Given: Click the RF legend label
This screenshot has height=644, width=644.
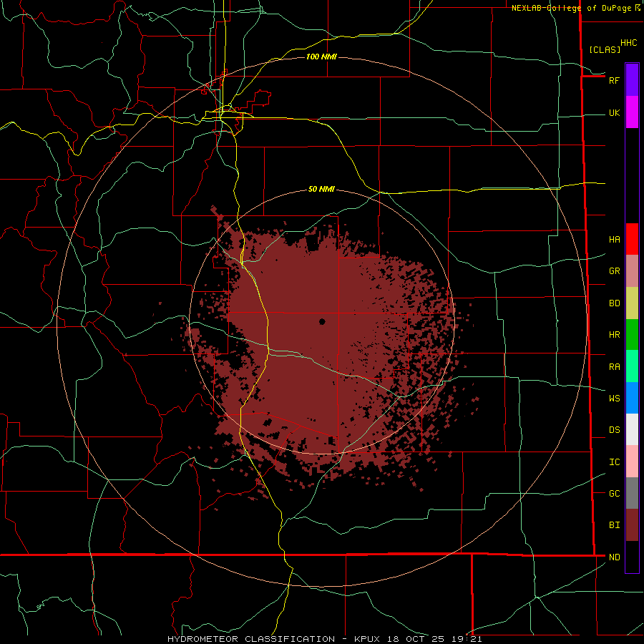Looking at the screenshot, I should coord(615,80).
